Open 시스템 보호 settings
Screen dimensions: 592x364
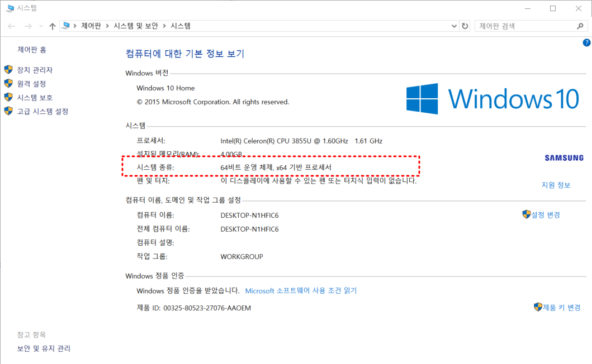[35, 97]
